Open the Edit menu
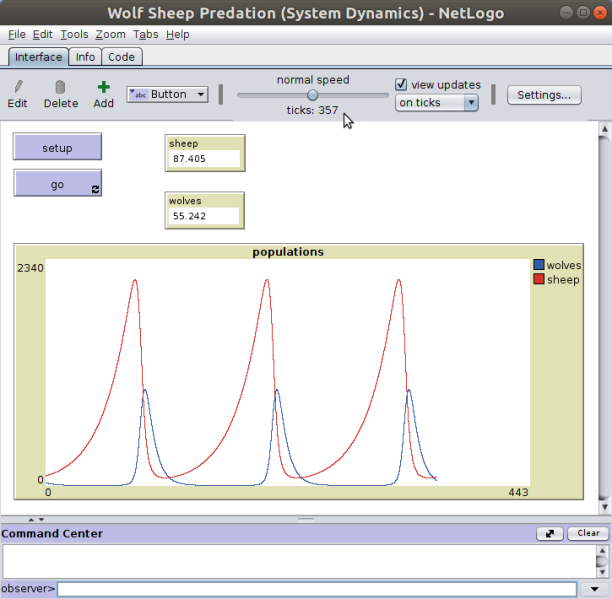 (43, 34)
